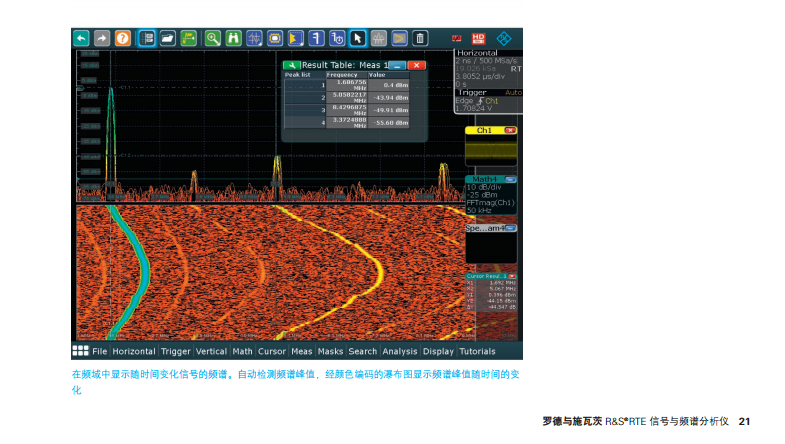Minimize the Spectrogram signal box

tap(510, 228)
